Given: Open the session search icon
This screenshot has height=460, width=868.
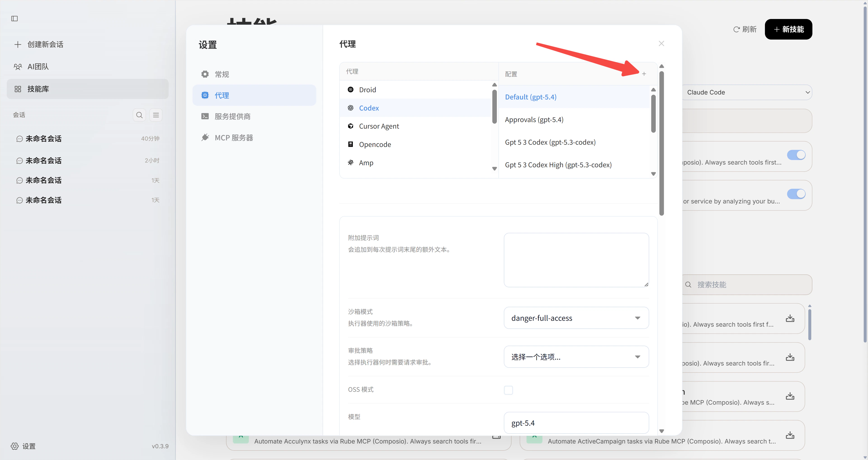Looking at the screenshot, I should 139,115.
